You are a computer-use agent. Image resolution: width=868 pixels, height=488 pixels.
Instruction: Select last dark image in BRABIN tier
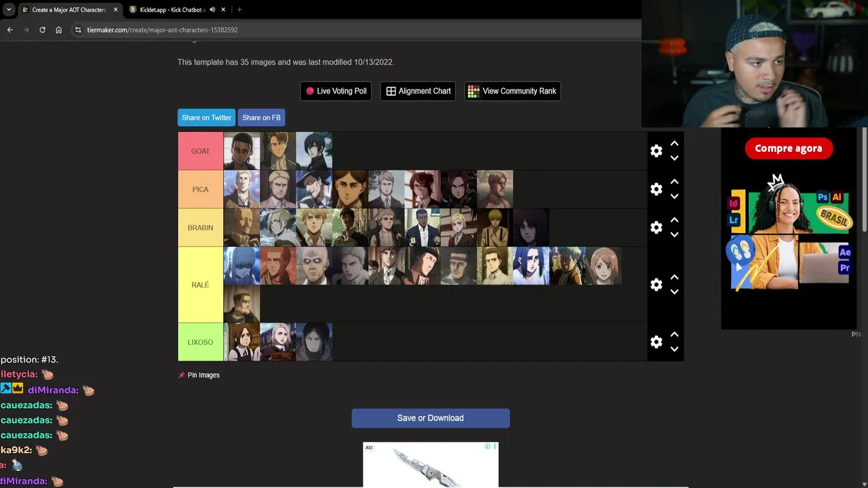(531, 228)
